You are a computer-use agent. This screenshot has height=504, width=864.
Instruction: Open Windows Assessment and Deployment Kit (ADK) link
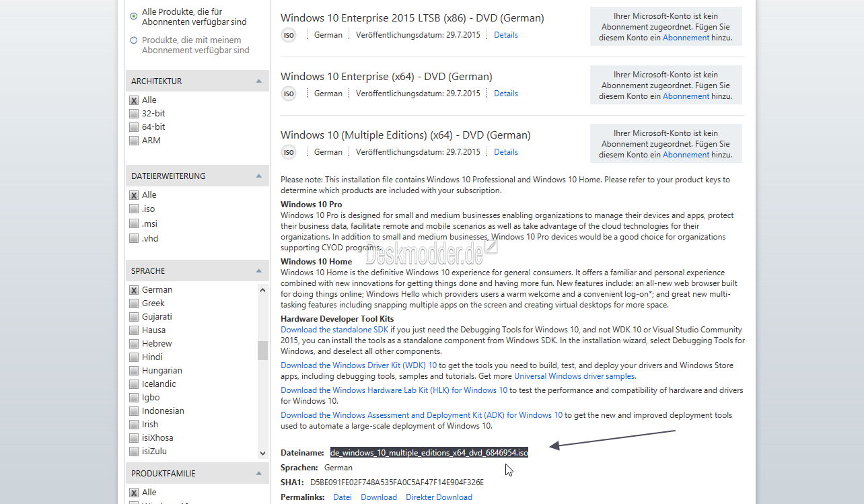[421, 415]
